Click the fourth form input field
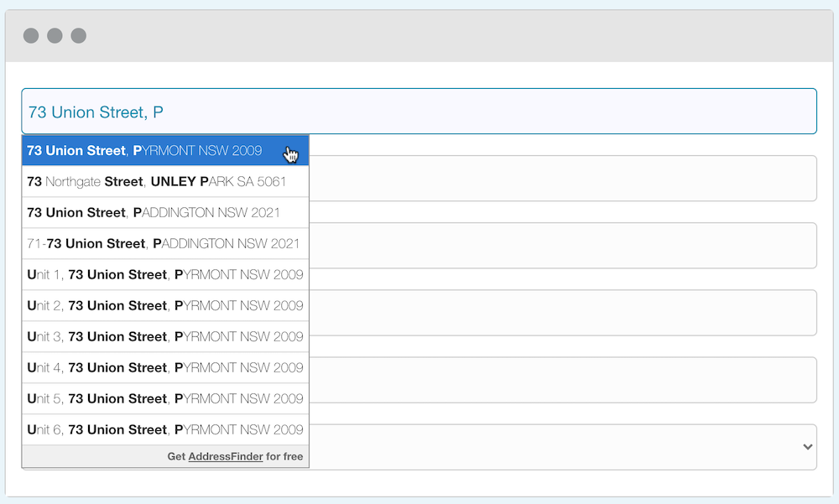Image resolution: width=839 pixels, height=504 pixels. tap(563, 313)
